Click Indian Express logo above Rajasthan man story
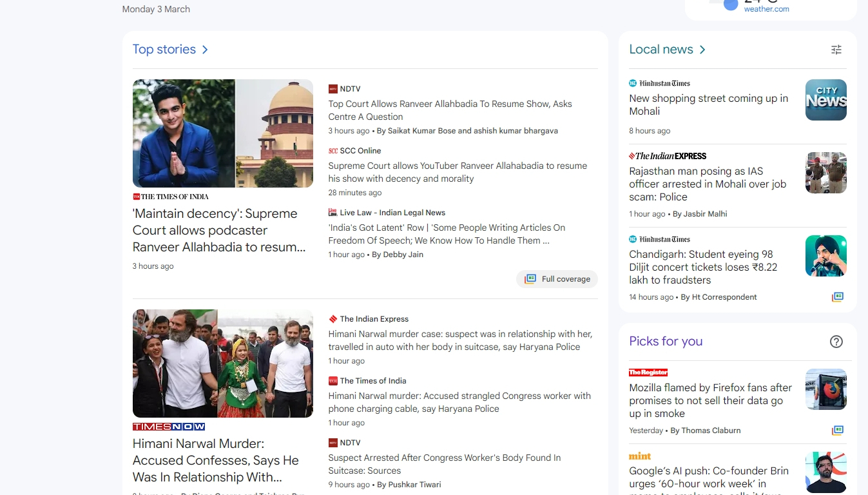868x495 pixels. pyautogui.click(x=668, y=156)
